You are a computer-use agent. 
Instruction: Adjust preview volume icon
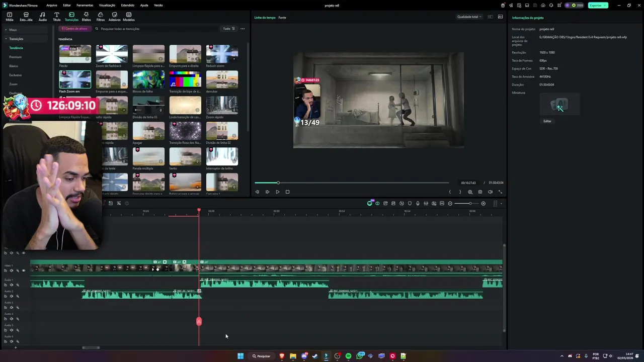490,192
